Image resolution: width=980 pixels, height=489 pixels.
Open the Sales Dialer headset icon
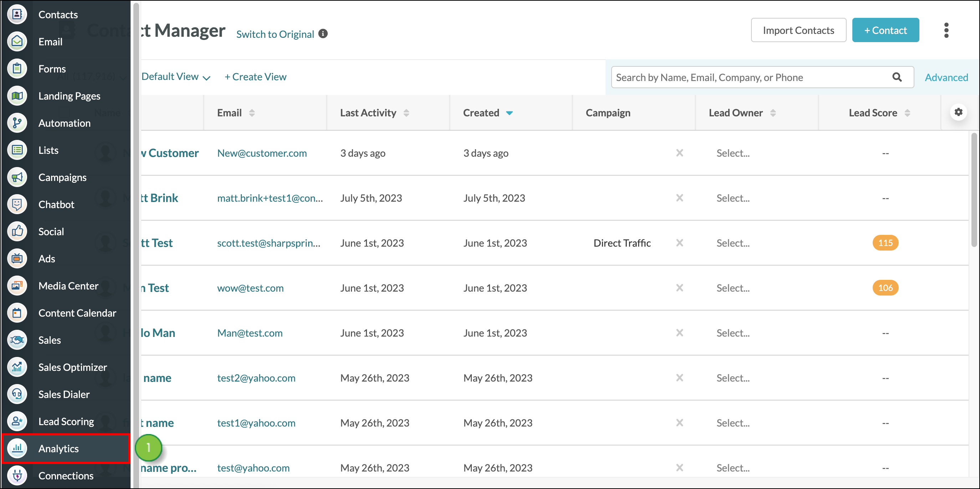click(x=17, y=394)
